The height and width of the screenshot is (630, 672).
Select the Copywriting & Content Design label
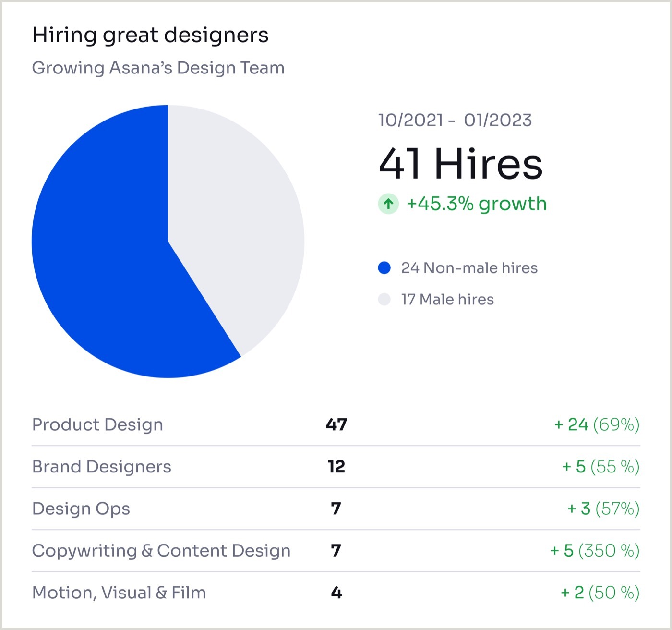[x=161, y=551]
